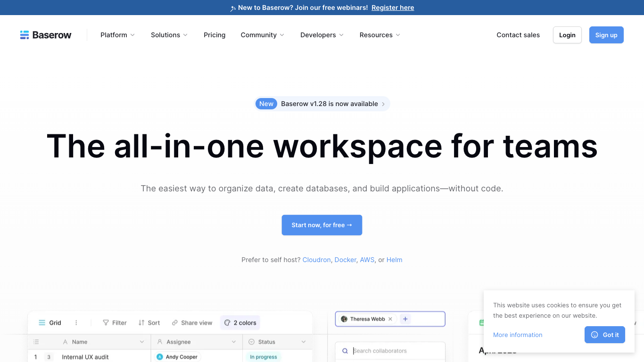
Task: Click the Andy Cooper assignee name
Action: pos(182,357)
